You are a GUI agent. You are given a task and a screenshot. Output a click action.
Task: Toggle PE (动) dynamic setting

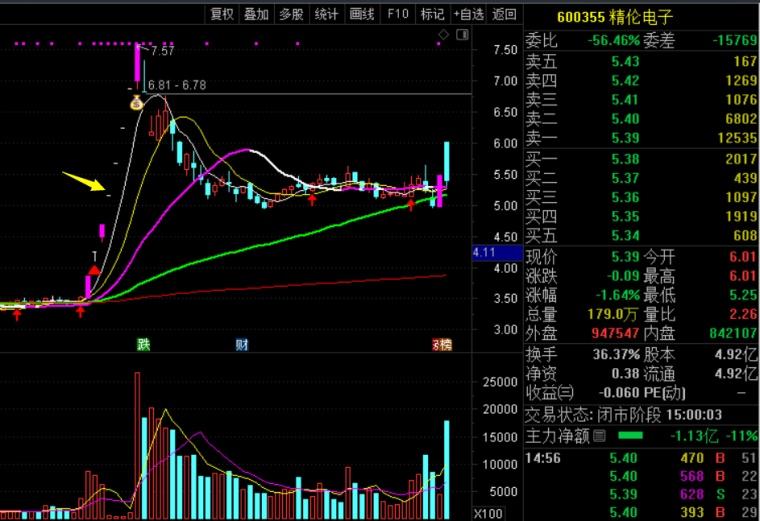[x=676, y=394]
